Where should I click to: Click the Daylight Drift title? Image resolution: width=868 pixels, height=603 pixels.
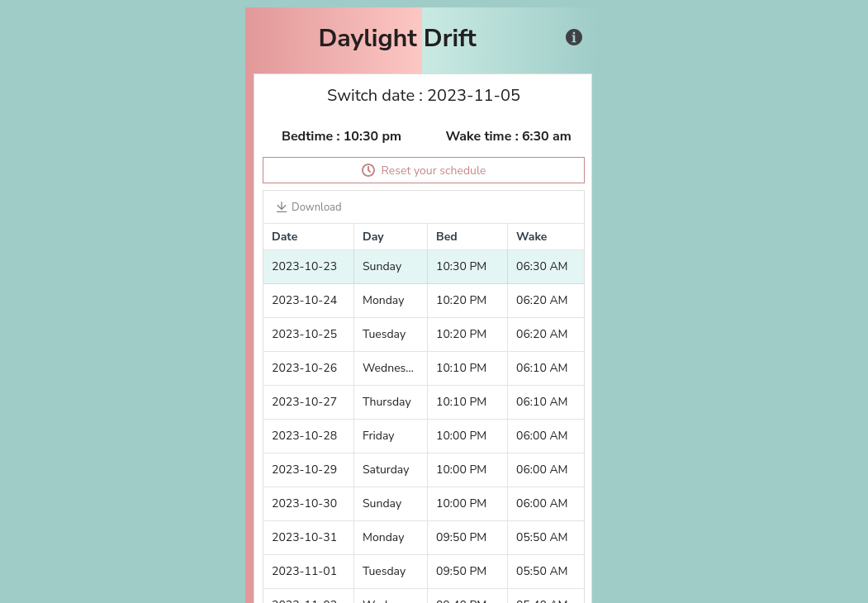[x=397, y=38]
